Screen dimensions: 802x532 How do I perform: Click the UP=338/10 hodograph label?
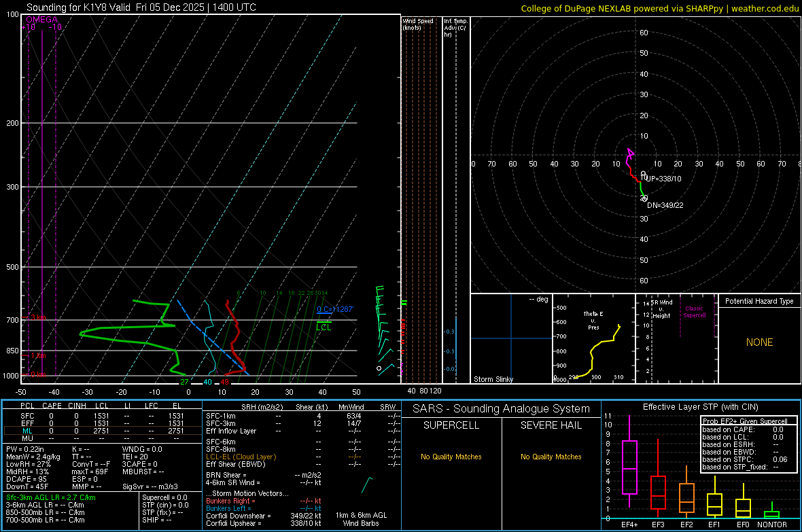point(663,179)
